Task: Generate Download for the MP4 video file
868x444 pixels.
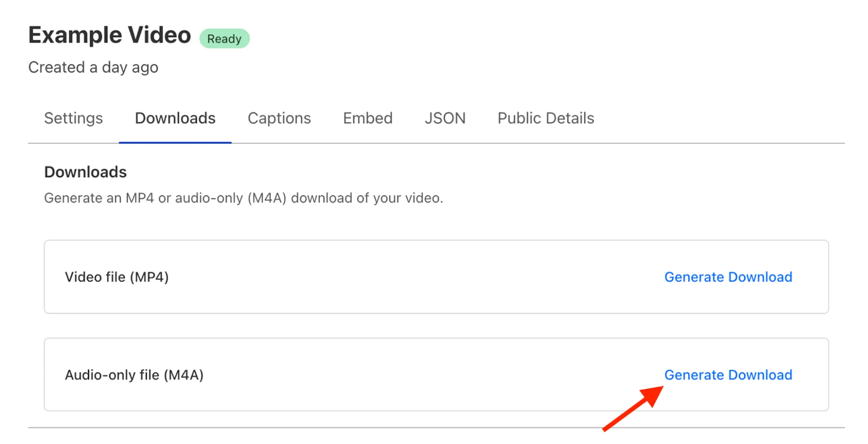Action: [728, 277]
